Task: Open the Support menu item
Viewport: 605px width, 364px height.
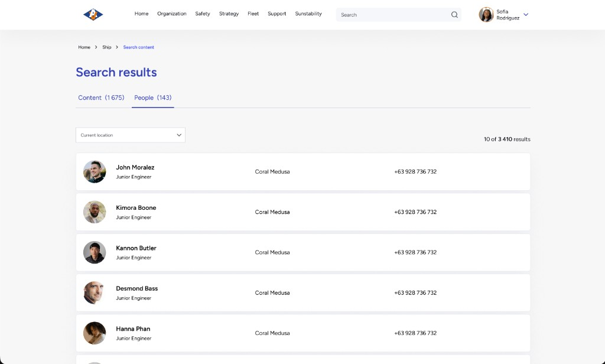Action: click(x=277, y=14)
